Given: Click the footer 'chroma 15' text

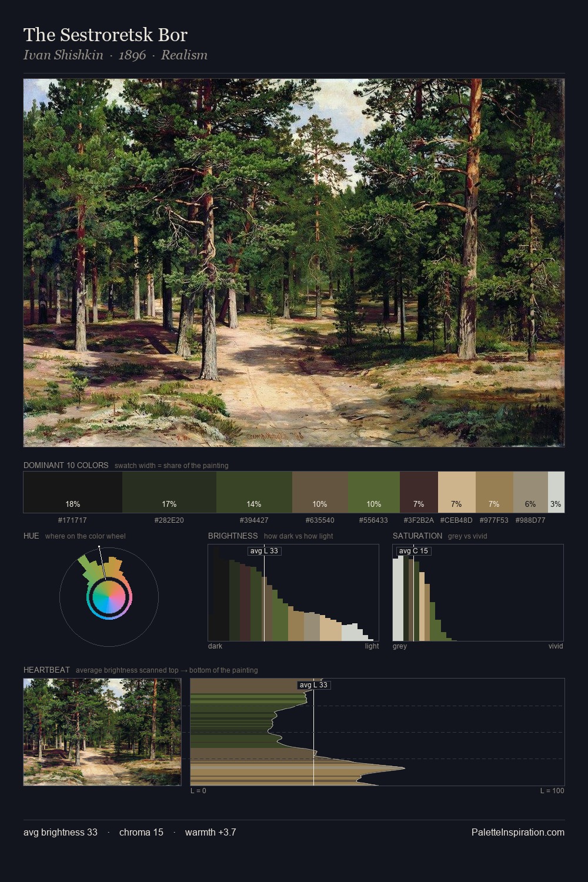Looking at the screenshot, I should tap(141, 833).
